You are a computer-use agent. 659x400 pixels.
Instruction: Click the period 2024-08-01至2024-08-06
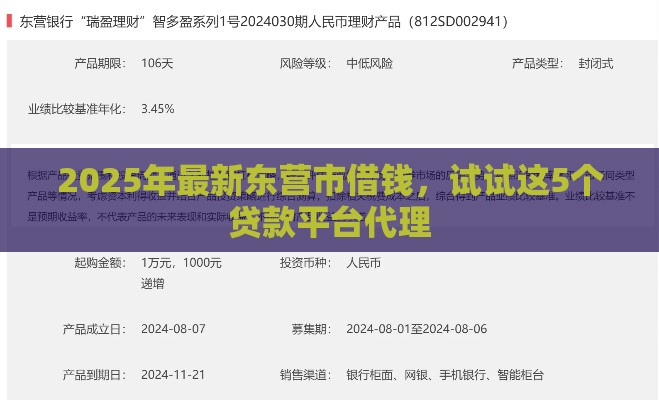416,329
